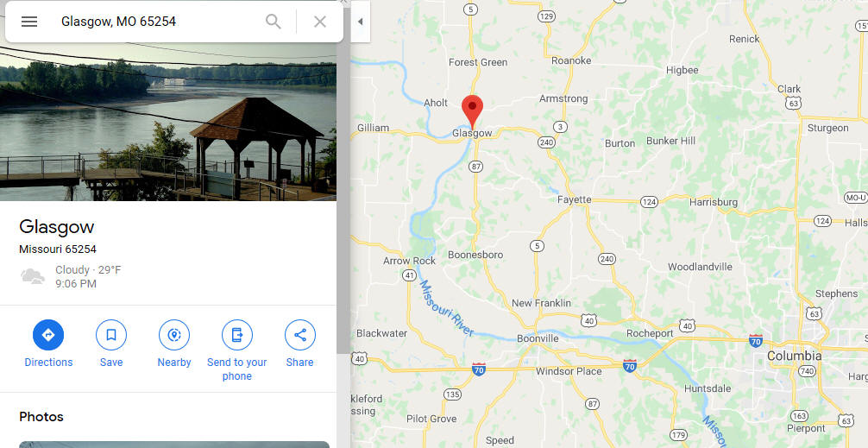The image size is (868, 448).
Task: Click the I-70 highway shield near Rocheport
Action: pyautogui.click(x=629, y=365)
